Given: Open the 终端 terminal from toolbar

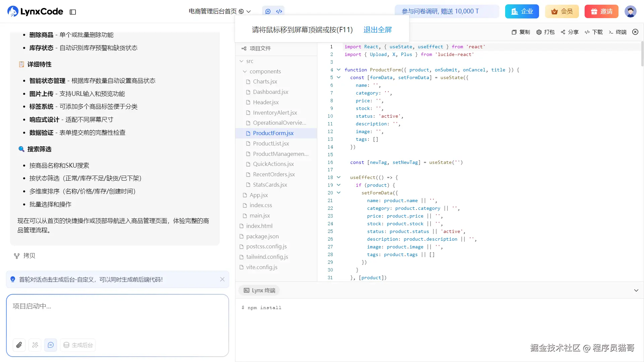Looking at the screenshot, I should pos(618,32).
